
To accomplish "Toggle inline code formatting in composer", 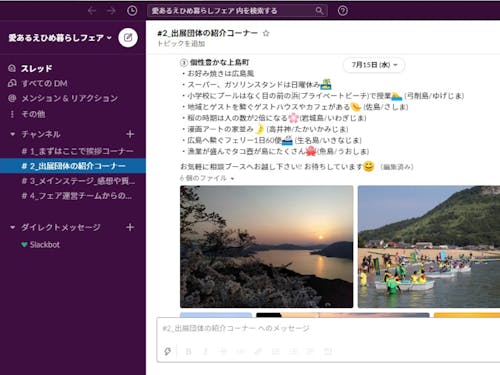I will tap(240, 351).
